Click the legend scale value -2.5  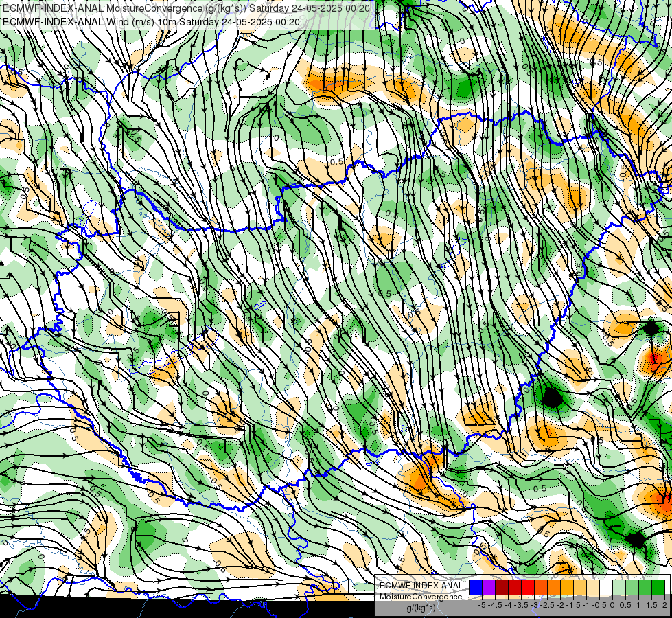pyautogui.click(x=547, y=605)
